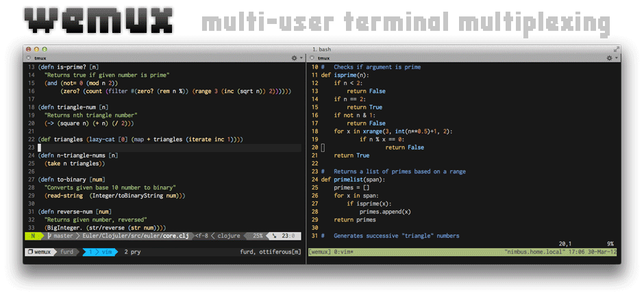The height and width of the screenshot is (296, 644).
Task: Click the 'clojure' filetype segment
Action: pos(228,236)
